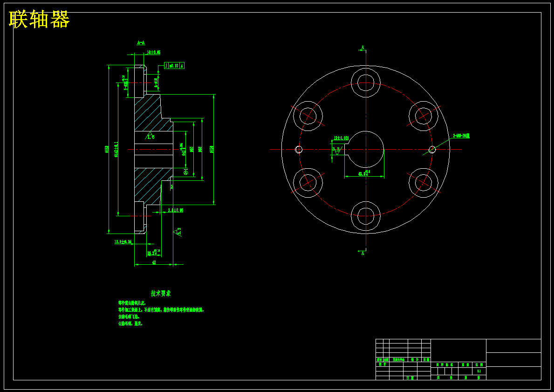This screenshot has width=554, height=392.
Task: Click the top section arrow labeled A
Action: click(x=362, y=48)
